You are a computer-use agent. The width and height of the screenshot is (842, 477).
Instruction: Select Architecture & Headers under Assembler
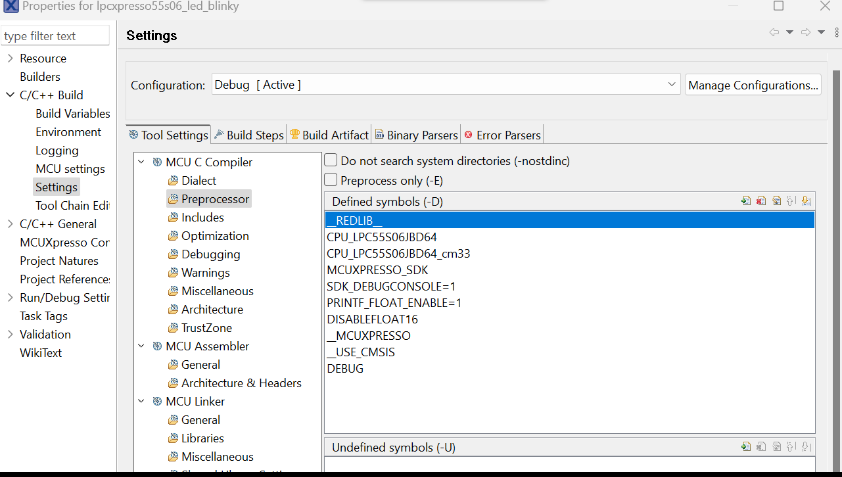[241, 383]
